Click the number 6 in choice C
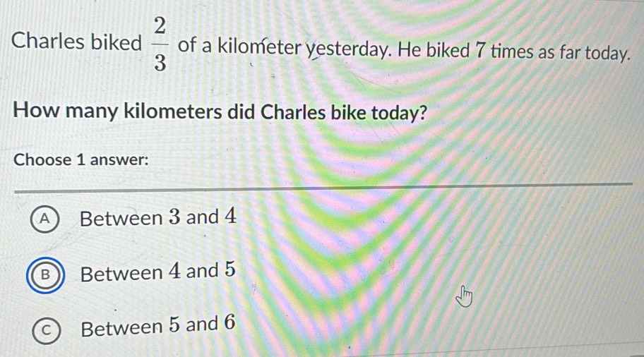Image resolution: width=644 pixels, height=357 pixels. coord(228,324)
